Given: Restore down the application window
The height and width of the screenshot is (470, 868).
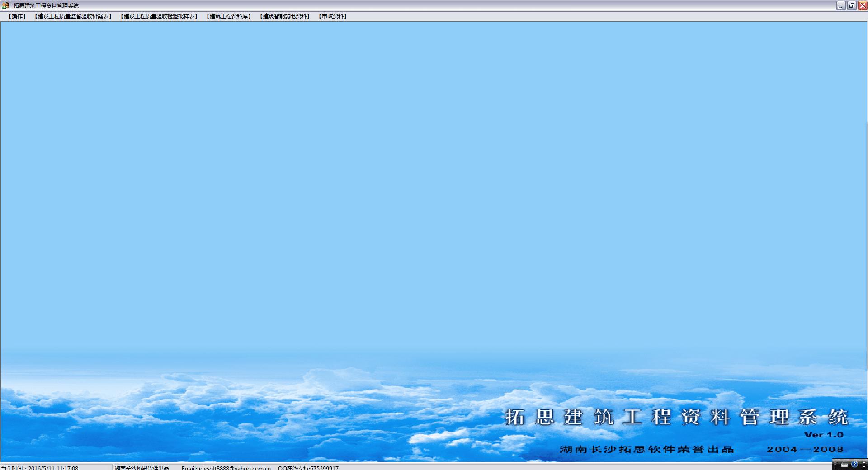Looking at the screenshot, I should click(x=852, y=6).
